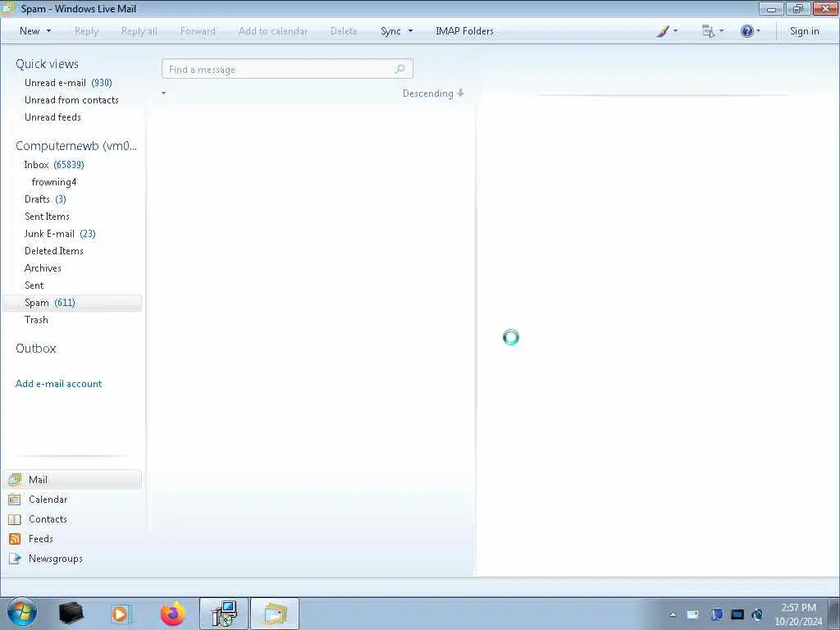Open Firefox from the taskbar

pyautogui.click(x=172, y=614)
